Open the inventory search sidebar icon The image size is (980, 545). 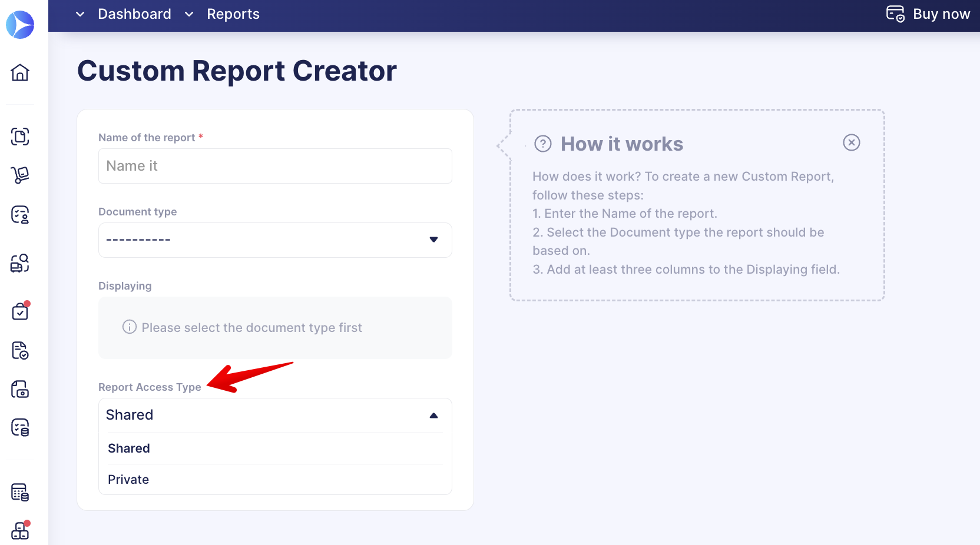pyautogui.click(x=20, y=263)
